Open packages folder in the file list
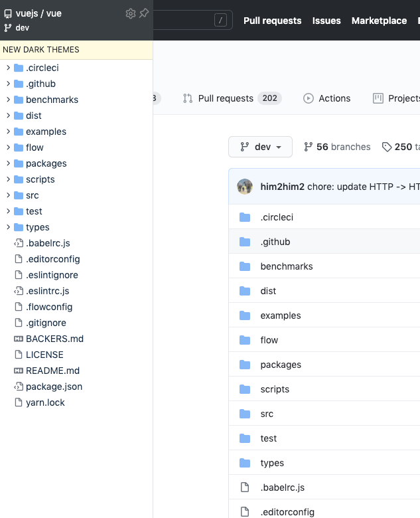This screenshot has width=420, height=518. tap(281, 365)
